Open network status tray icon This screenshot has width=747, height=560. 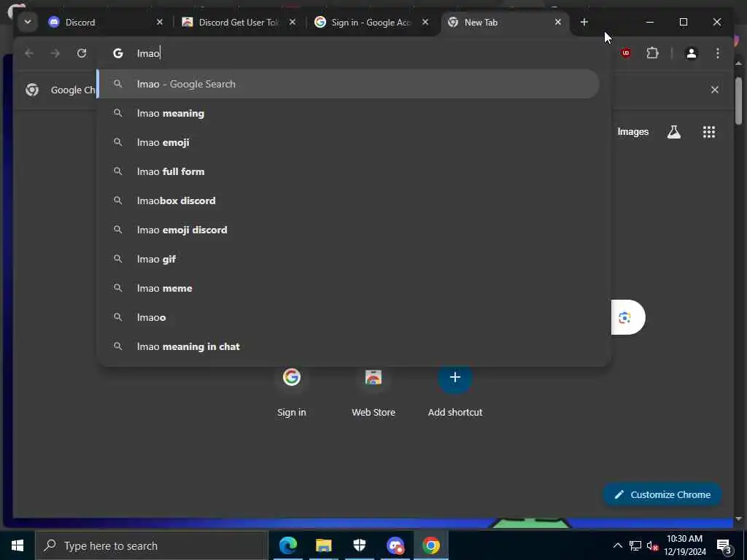[x=635, y=545]
